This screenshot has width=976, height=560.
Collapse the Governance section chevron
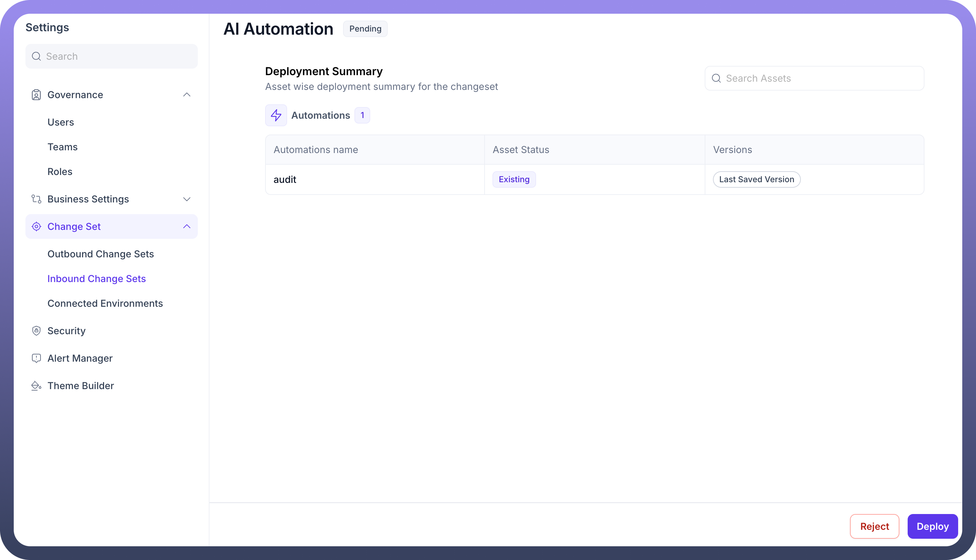[x=187, y=95]
